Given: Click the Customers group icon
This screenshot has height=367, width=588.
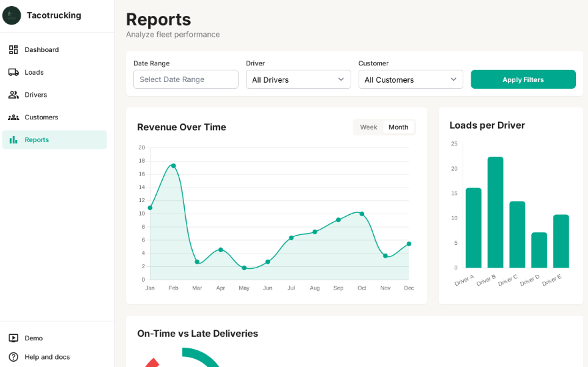Looking at the screenshot, I should point(13,117).
